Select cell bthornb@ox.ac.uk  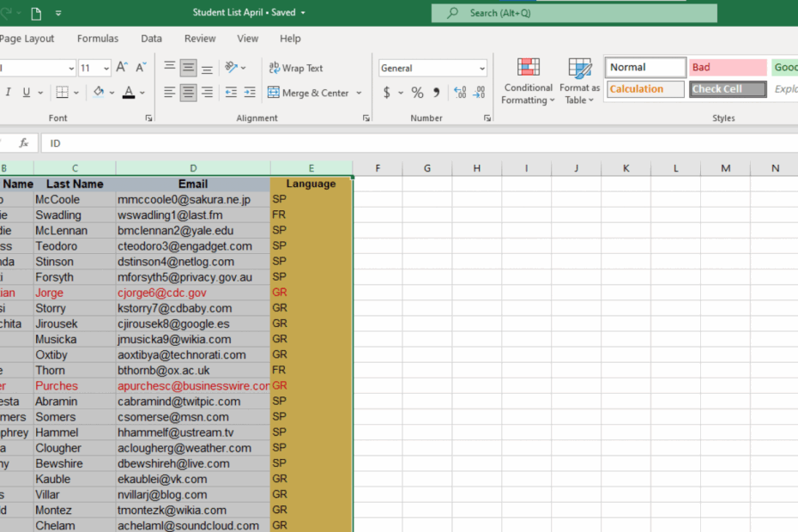point(193,370)
